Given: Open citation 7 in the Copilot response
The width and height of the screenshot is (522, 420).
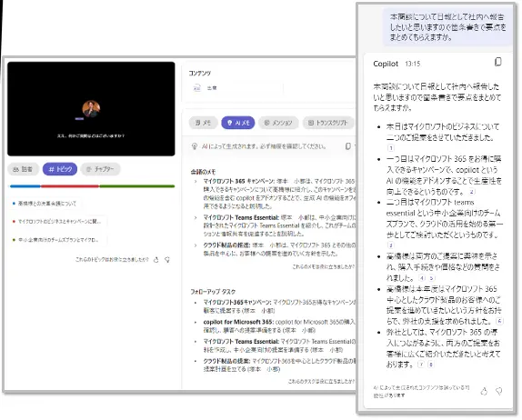Looking at the screenshot, I should tap(421, 365).
